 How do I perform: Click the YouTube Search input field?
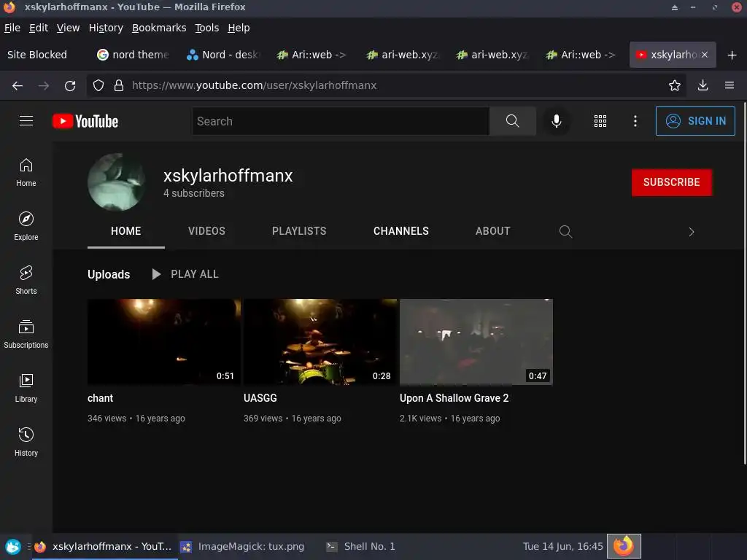[341, 121]
